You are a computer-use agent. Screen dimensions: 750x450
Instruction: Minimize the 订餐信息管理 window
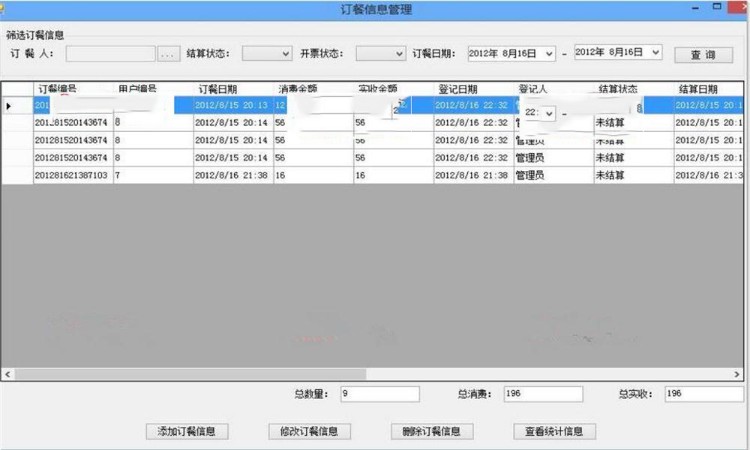coord(695,8)
